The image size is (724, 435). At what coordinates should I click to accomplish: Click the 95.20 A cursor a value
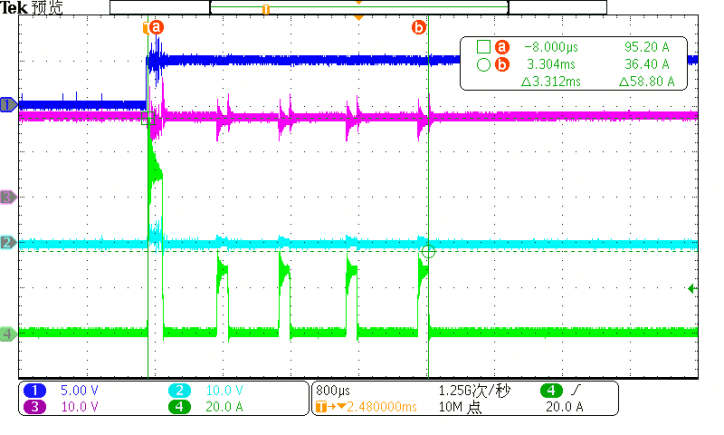646,47
